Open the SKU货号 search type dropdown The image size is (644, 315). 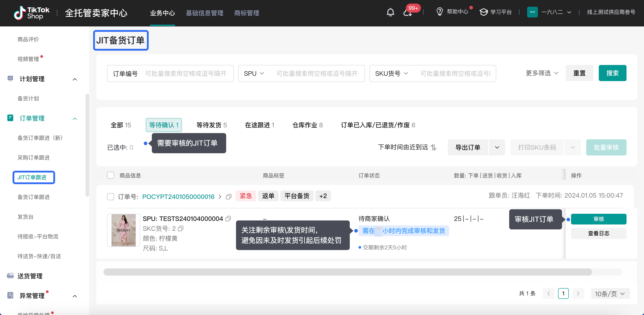[x=391, y=73]
